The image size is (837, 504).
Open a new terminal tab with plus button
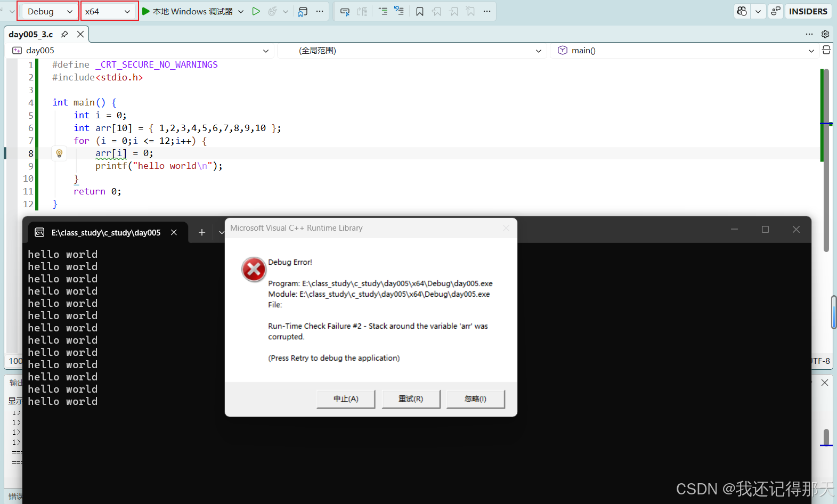point(201,232)
